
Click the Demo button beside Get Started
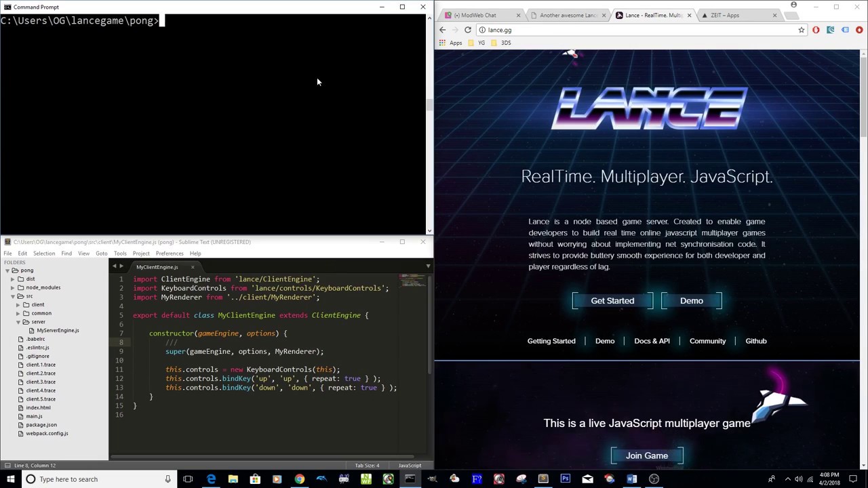pyautogui.click(x=692, y=301)
